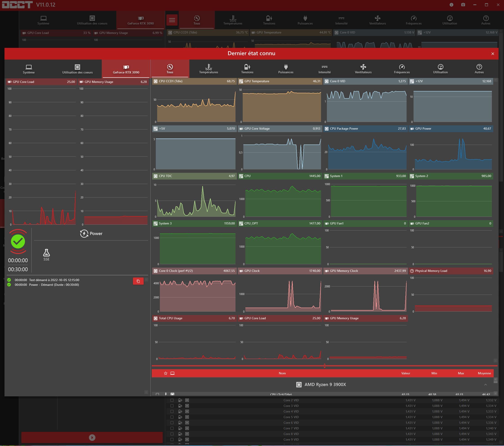The width and height of the screenshot is (504, 446).
Task: Click the GPU Core Voltage graph icon
Action: [241, 129]
